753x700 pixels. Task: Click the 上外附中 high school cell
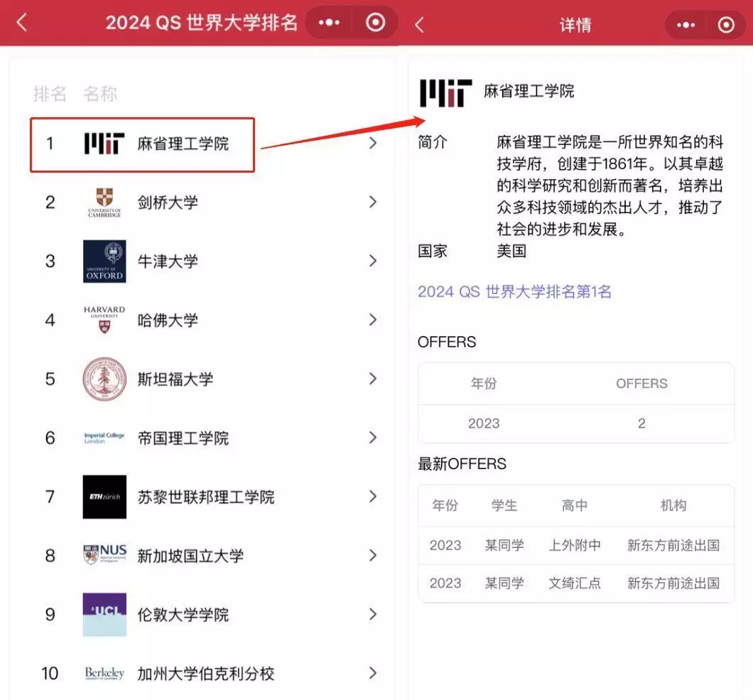(x=575, y=545)
